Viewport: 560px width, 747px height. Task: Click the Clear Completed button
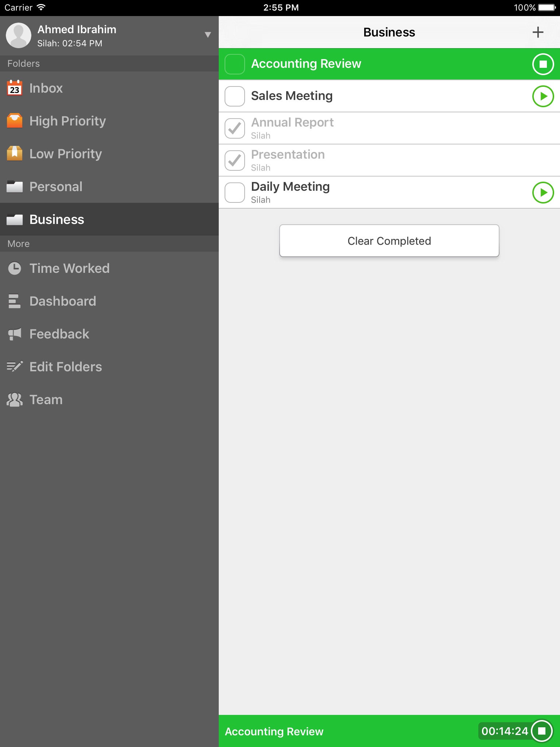pyautogui.click(x=389, y=241)
